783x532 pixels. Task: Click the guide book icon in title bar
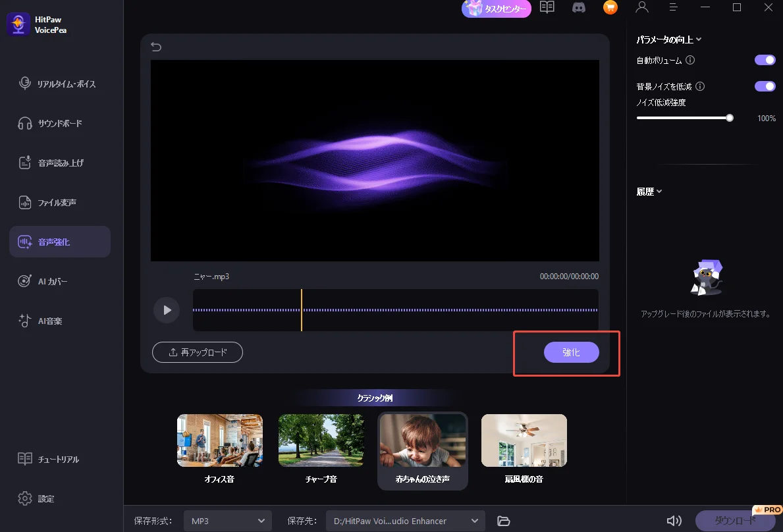(547, 8)
